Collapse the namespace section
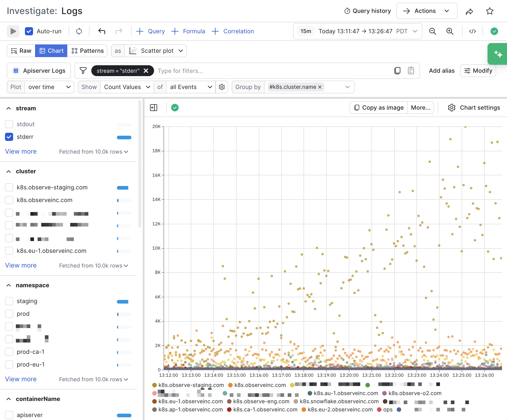This screenshot has height=420, width=507. [9, 285]
